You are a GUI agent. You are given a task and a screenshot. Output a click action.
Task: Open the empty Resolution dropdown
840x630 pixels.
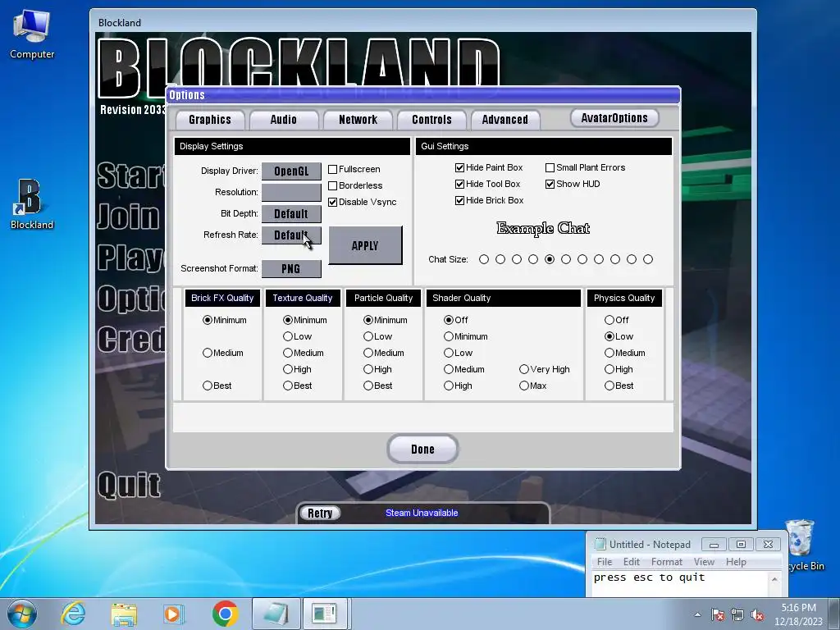pyautogui.click(x=291, y=192)
